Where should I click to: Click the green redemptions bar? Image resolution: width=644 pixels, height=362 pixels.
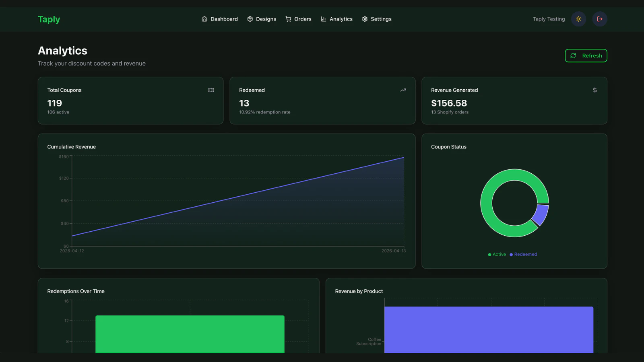click(x=190, y=334)
